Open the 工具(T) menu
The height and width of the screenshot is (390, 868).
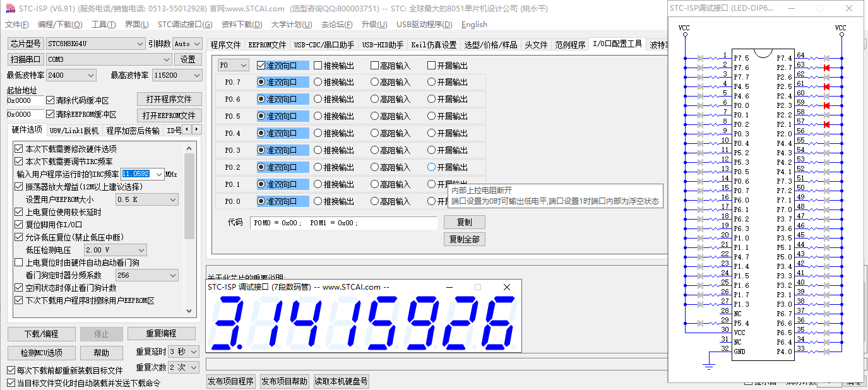click(104, 25)
